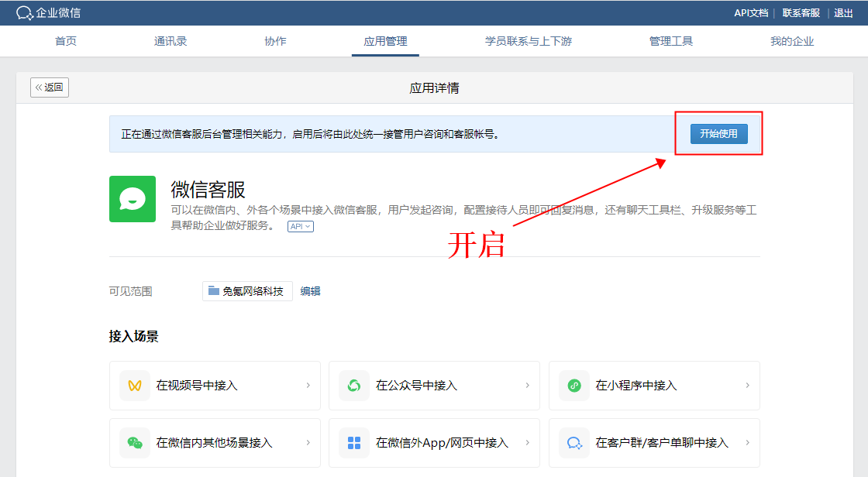Click the green 微信客服 app icon

(x=133, y=199)
